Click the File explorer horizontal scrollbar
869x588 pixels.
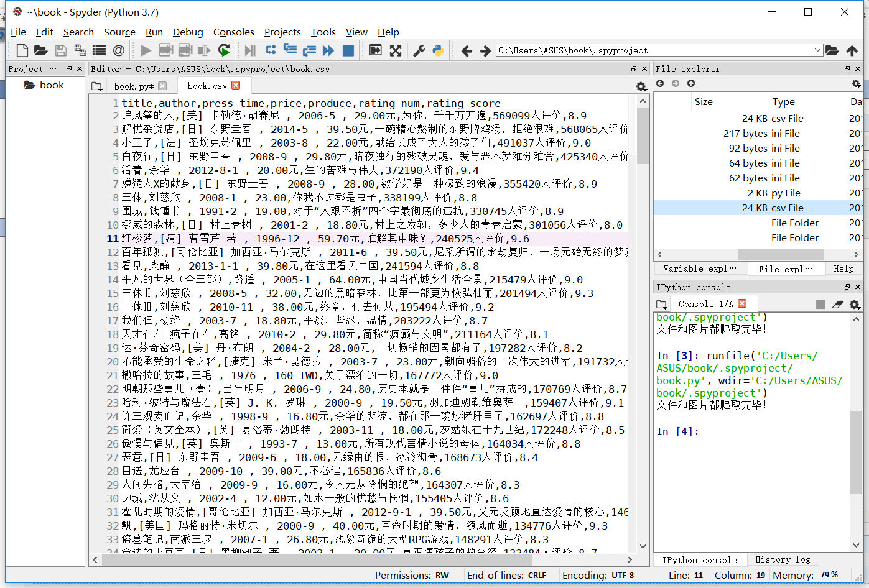[x=780, y=254]
